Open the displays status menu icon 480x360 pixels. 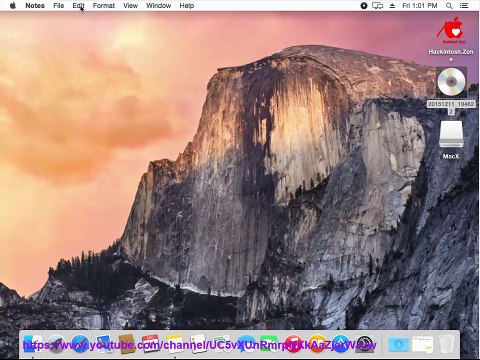(377, 6)
